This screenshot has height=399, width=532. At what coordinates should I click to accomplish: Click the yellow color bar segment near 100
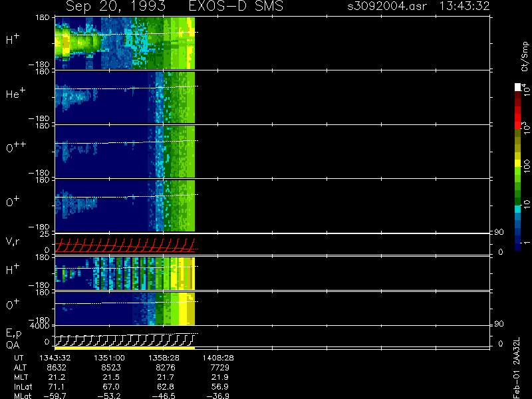pos(518,164)
